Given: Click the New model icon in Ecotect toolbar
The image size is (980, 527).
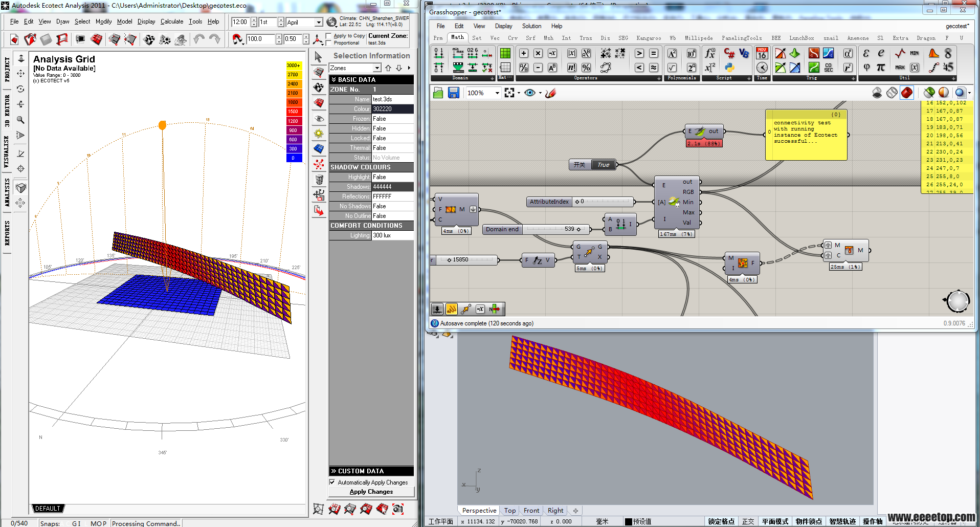Looking at the screenshot, I should [14, 39].
